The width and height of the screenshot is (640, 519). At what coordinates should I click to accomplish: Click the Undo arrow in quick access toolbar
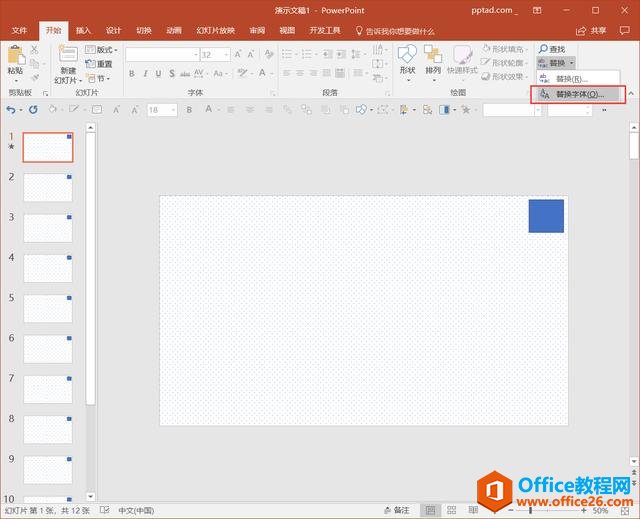coord(12,109)
